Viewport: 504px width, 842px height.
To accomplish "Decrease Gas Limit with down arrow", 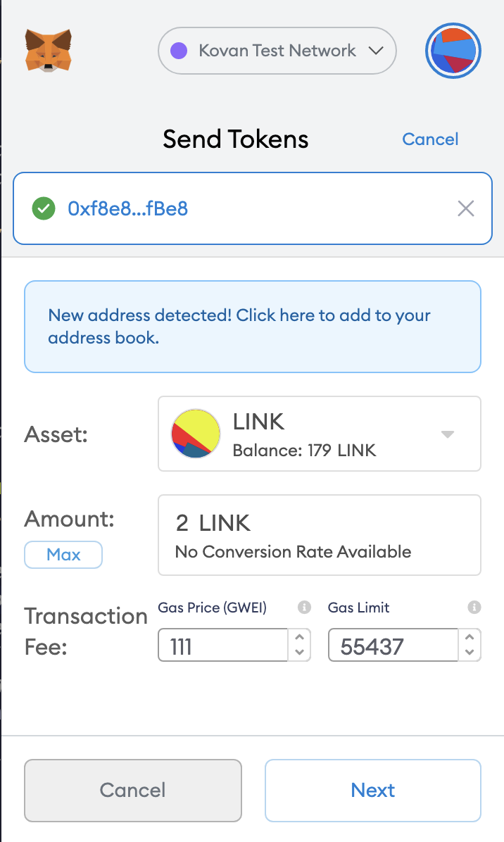I will [470, 653].
